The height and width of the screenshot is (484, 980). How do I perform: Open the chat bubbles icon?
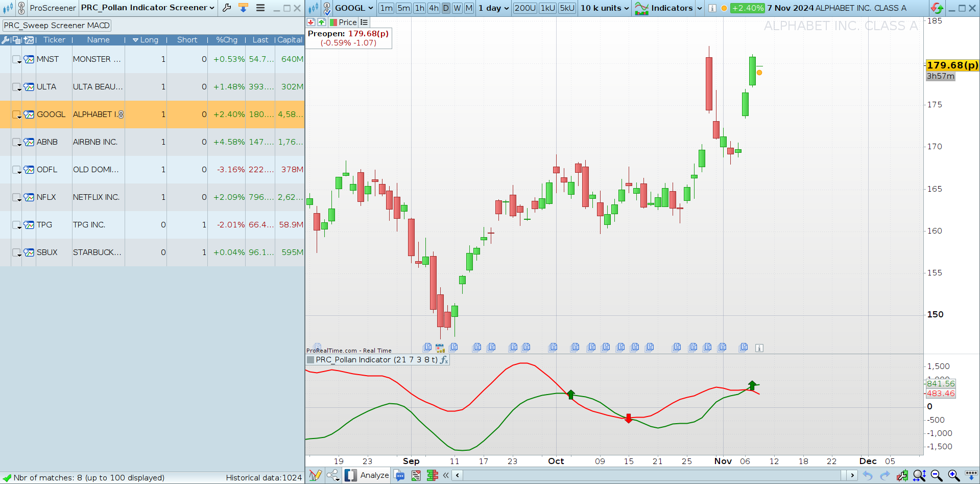tap(399, 475)
